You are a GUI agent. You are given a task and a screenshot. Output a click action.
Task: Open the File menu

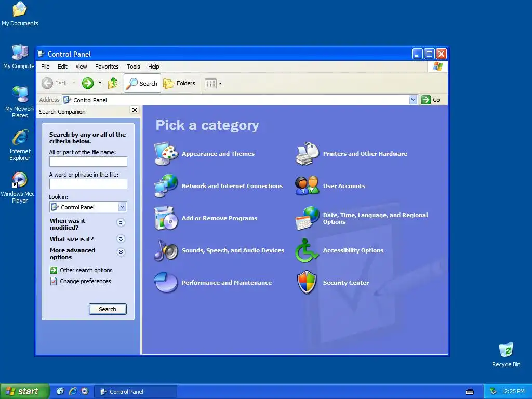click(x=45, y=66)
